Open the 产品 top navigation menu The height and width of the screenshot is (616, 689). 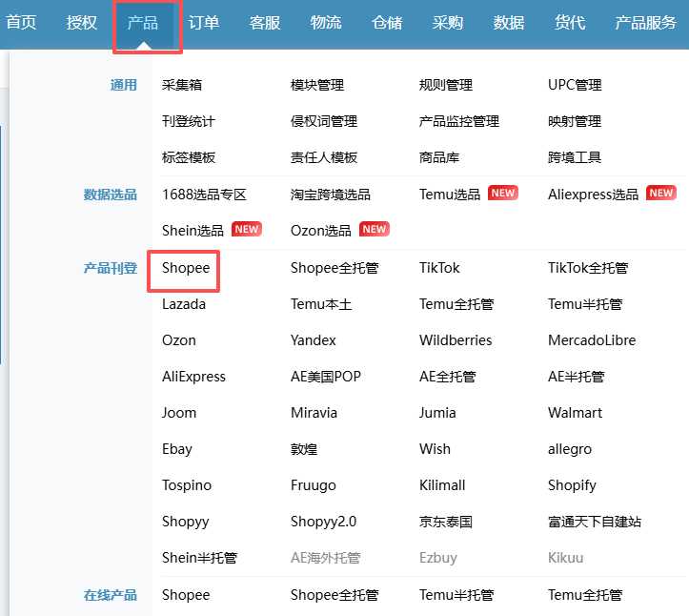pos(143,23)
